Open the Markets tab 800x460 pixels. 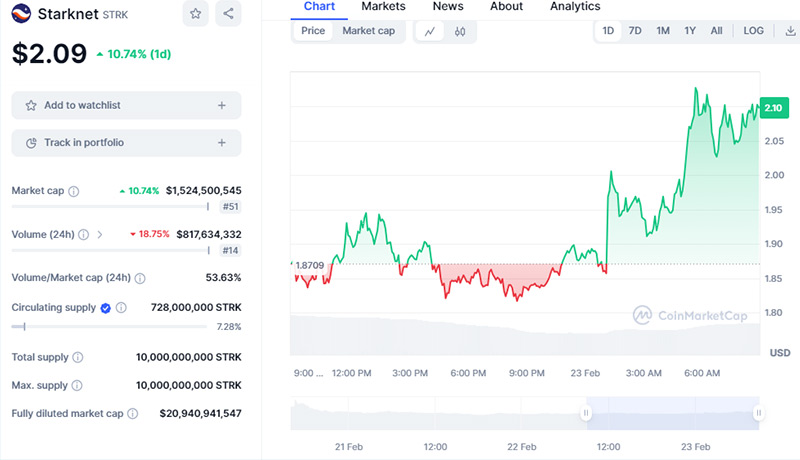click(x=383, y=6)
